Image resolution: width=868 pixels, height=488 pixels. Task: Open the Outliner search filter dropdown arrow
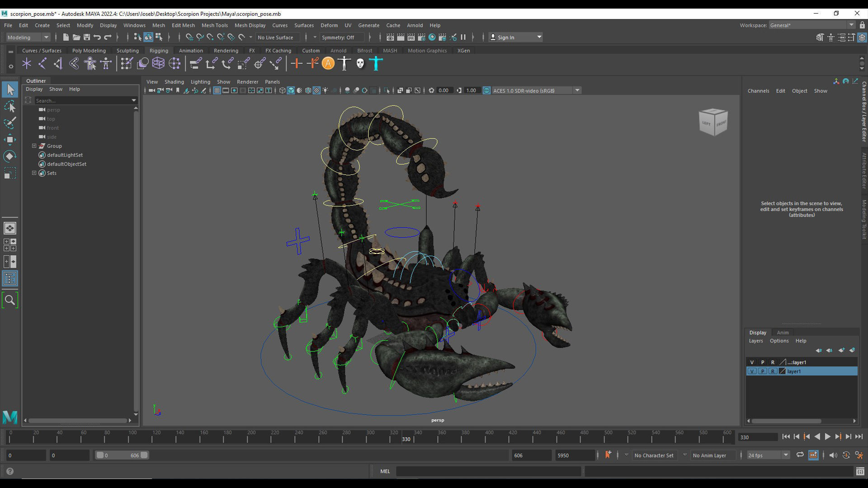point(133,100)
